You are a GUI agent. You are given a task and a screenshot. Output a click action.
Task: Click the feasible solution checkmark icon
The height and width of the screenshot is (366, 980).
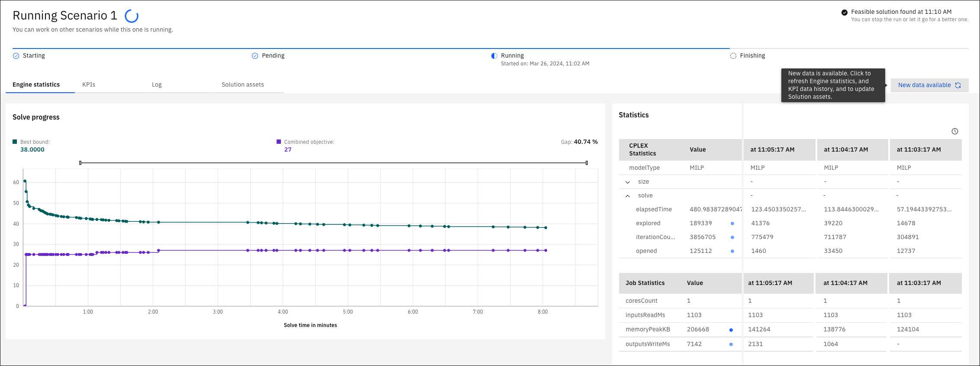pos(844,13)
